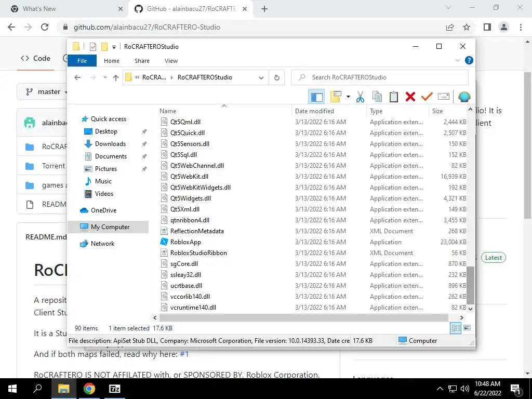This screenshot has width=532, height=399.
Task: Select the ReflectionMetadata XML file
Action: [x=197, y=231]
